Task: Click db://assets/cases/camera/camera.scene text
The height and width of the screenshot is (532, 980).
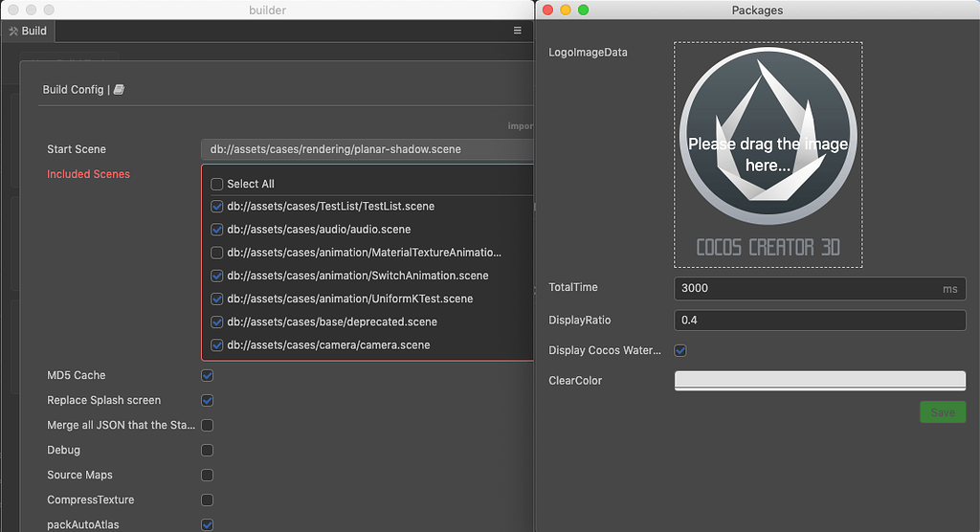Action: pyautogui.click(x=329, y=345)
